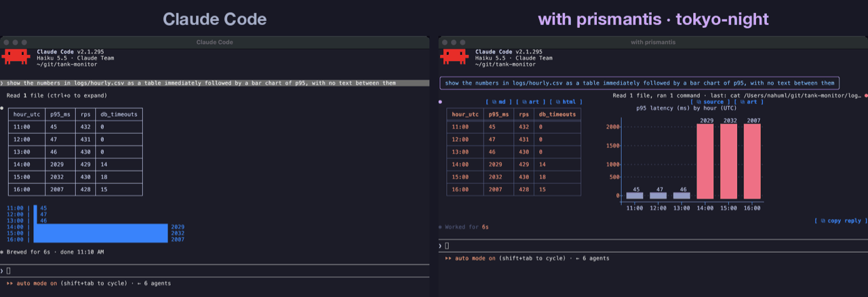Image resolution: width=868 pixels, height=297 pixels.
Task: Click the small 11:00 bar labeled 45
Action: [635, 195]
